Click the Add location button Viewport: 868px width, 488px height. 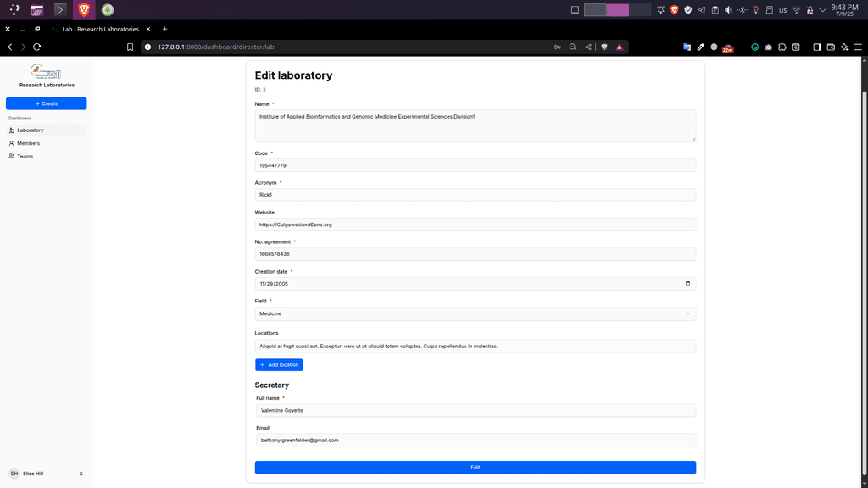tap(279, 364)
